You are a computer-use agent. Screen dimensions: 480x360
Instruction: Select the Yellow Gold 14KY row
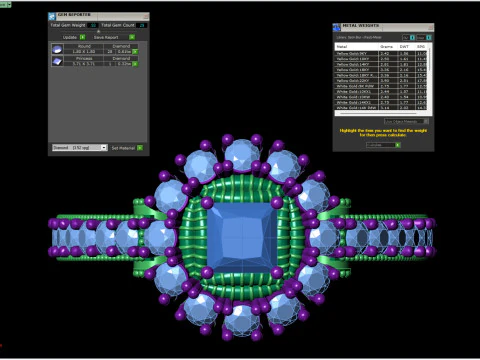coord(381,64)
